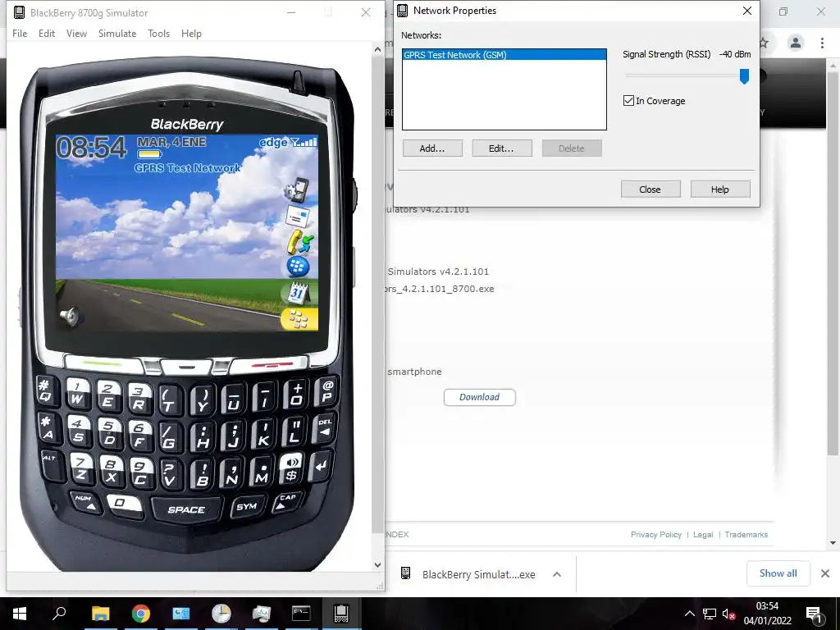Click the center menu key below BlackBerry screen
Screen dimensions: 840x630
[x=186, y=367]
